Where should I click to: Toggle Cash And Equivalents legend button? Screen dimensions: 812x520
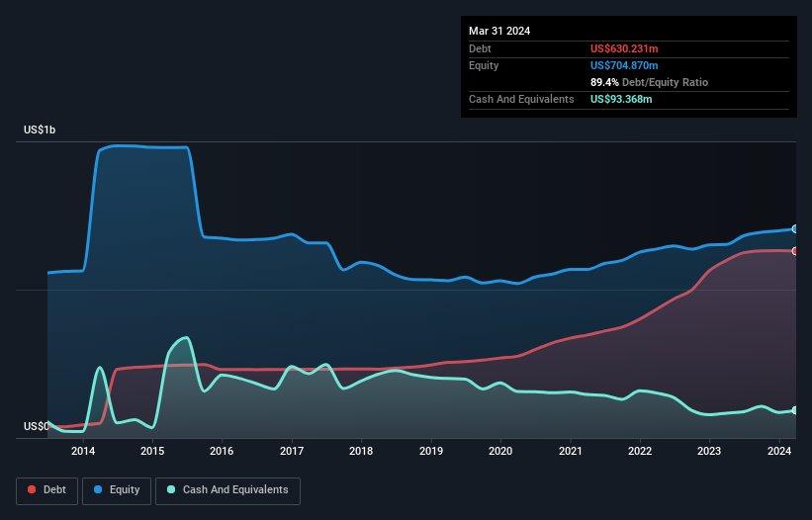coord(227,490)
